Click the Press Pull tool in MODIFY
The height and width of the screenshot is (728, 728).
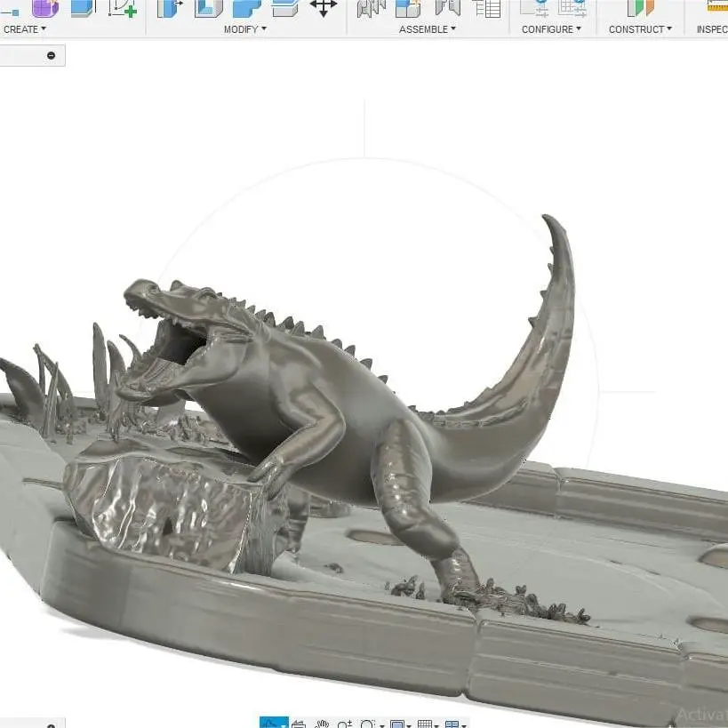(170, 8)
